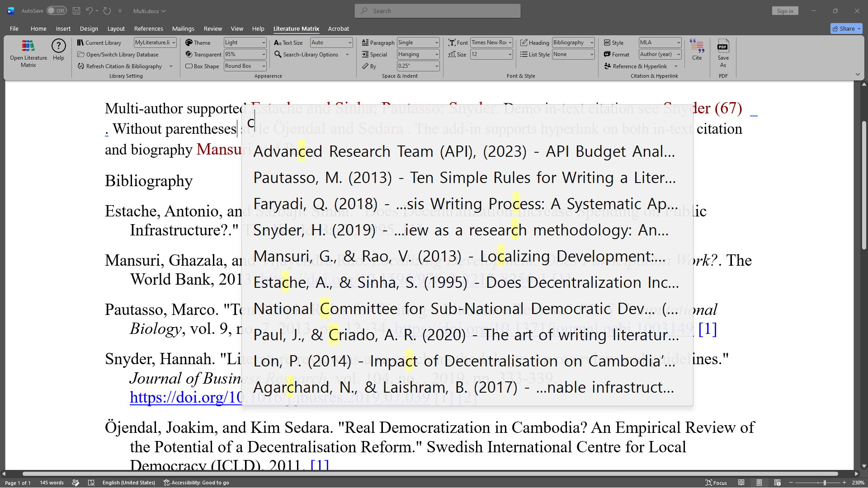Switch to the Design tab
The width and height of the screenshot is (868, 488).
click(x=89, y=28)
